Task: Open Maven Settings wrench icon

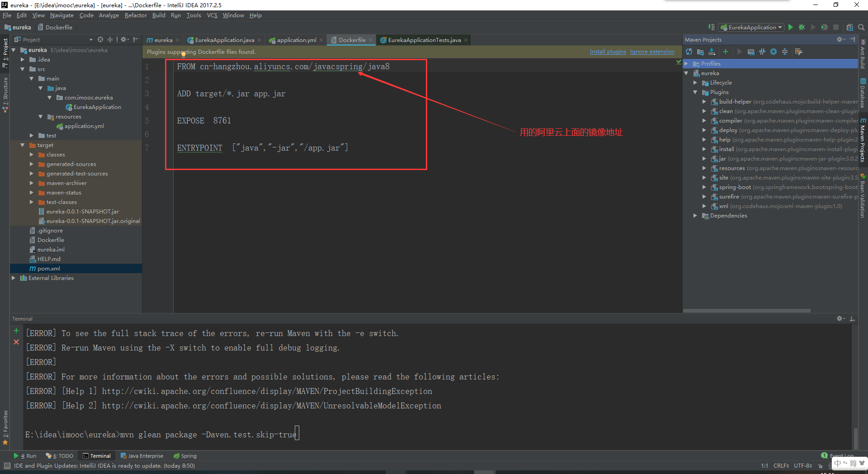Action: pos(799,52)
